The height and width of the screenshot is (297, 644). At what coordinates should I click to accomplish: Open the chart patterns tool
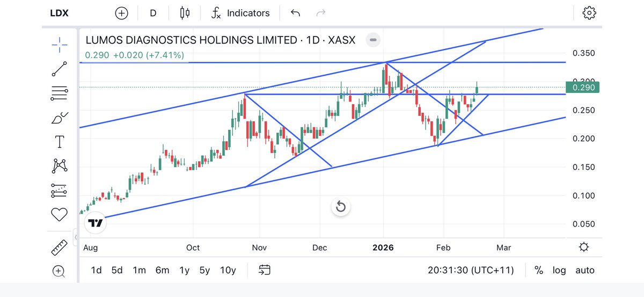coord(60,166)
